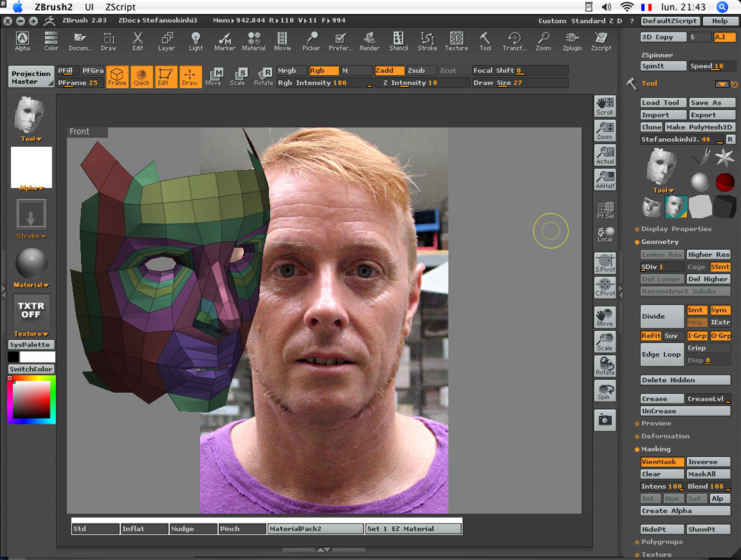Toggle the Zadd sculpt mode
Viewport: 741px width, 560px height.
click(x=389, y=70)
